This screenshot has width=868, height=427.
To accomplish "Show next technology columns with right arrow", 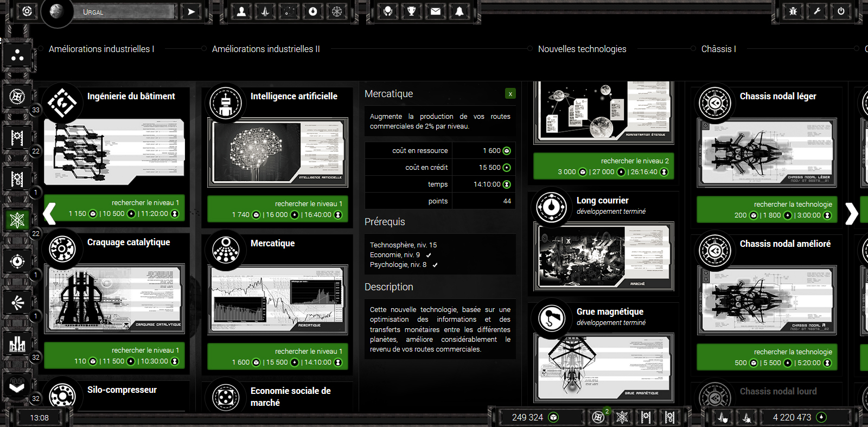I will [852, 213].
